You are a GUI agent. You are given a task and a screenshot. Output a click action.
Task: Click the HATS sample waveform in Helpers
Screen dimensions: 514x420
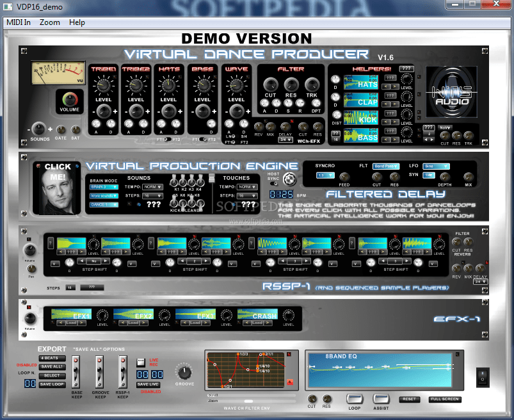pos(359,82)
